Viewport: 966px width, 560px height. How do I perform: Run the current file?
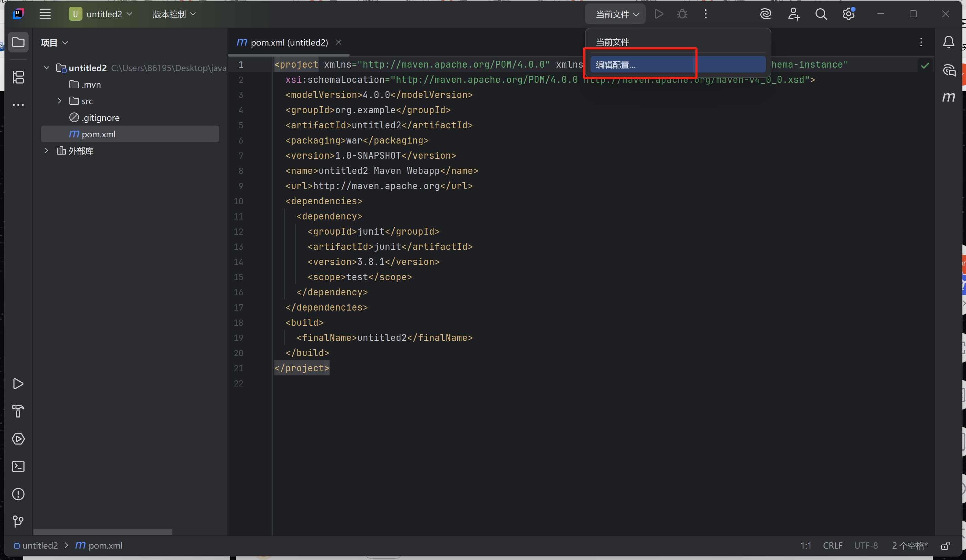coord(659,14)
